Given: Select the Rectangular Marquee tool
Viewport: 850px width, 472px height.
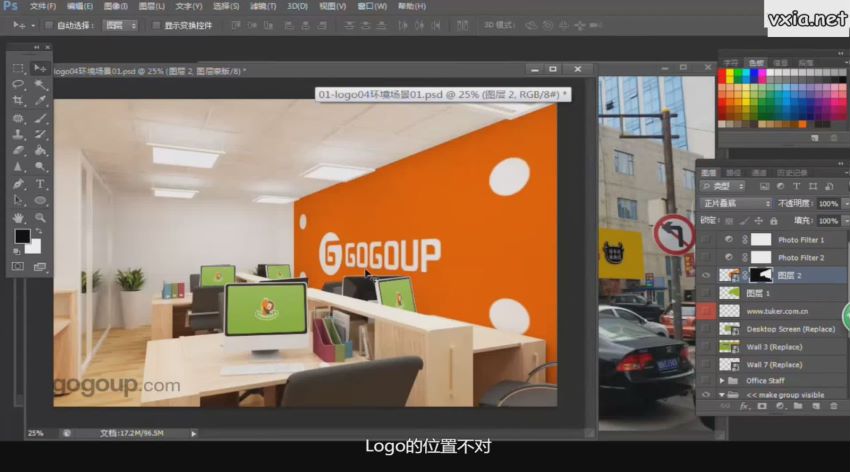Looking at the screenshot, I should click(x=18, y=68).
